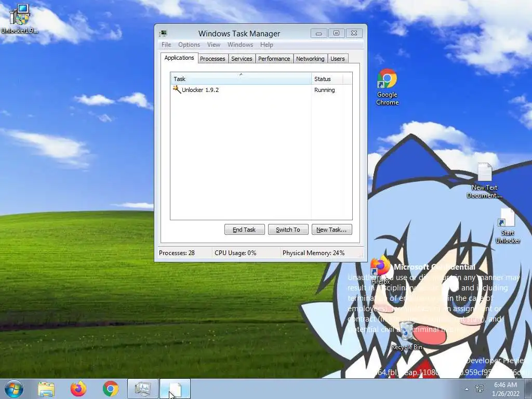
Task: Sort by the Task column header
Action: (x=241, y=79)
